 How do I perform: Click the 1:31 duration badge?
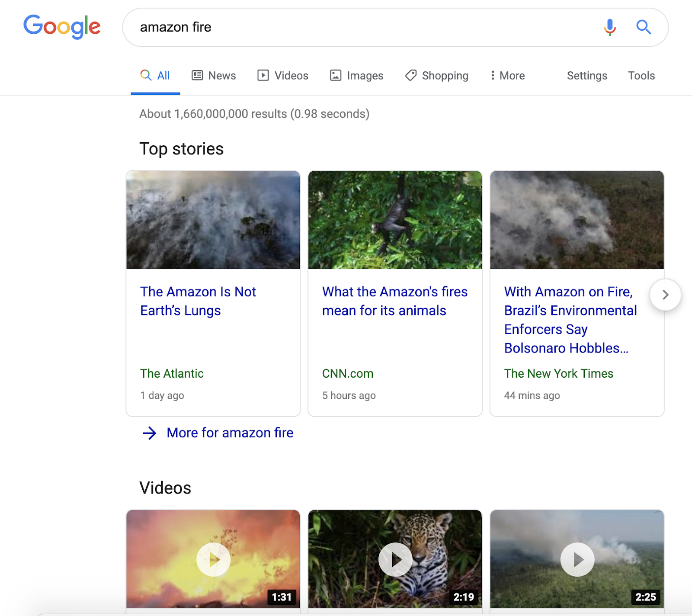[x=282, y=597]
